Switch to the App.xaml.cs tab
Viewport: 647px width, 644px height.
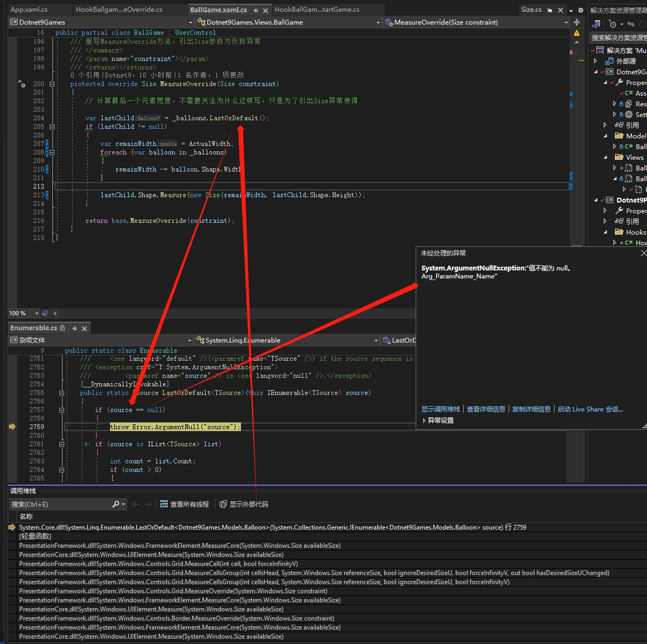pos(29,10)
